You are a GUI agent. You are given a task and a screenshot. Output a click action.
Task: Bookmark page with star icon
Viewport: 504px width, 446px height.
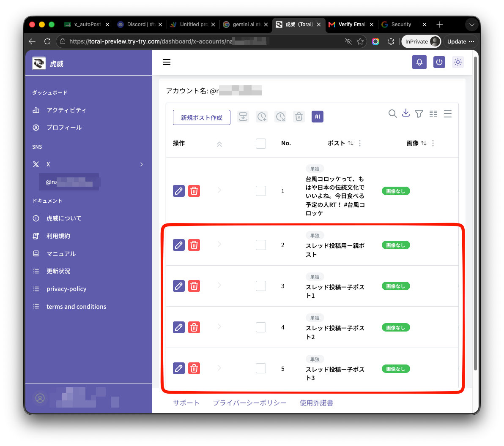click(360, 41)
